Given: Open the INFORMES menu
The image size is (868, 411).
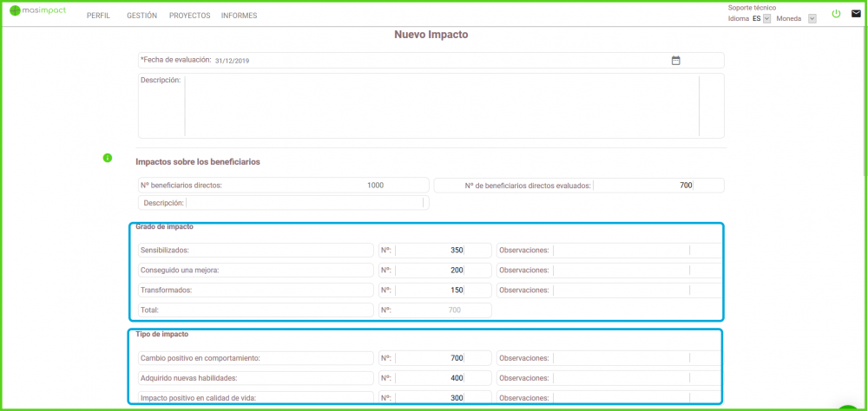Looking at the screenshot, I should pyautogui.click(x=239, y=16).
